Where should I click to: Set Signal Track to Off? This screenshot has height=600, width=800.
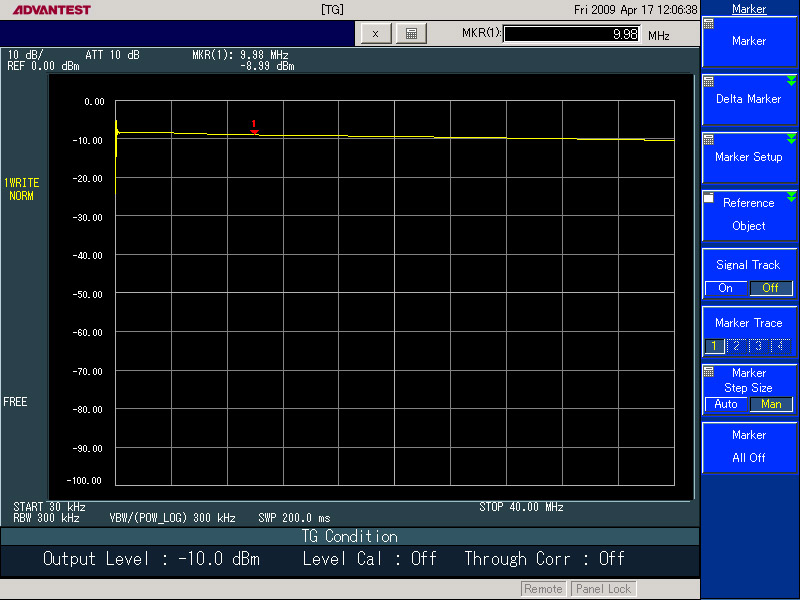point(770,288)
